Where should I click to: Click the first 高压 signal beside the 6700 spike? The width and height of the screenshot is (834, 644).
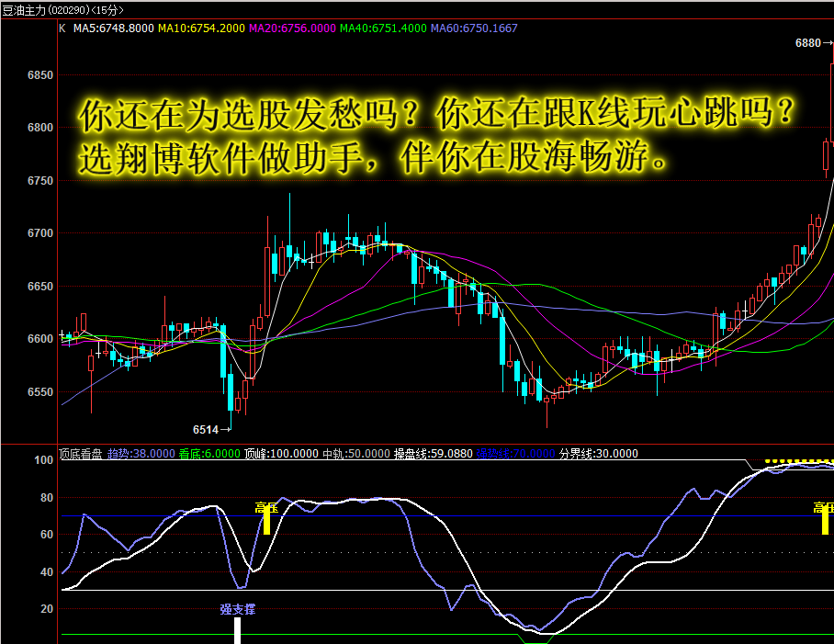(x=266, y=508)
